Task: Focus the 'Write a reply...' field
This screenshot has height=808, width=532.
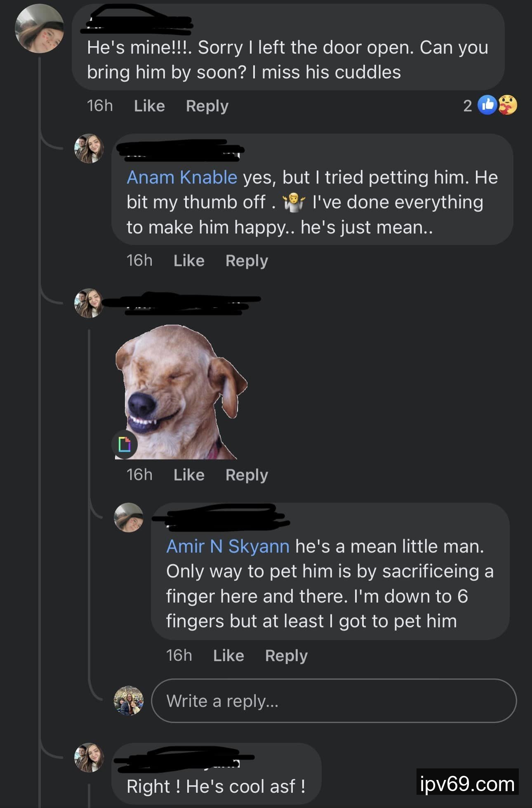Action: click(334, 701)
